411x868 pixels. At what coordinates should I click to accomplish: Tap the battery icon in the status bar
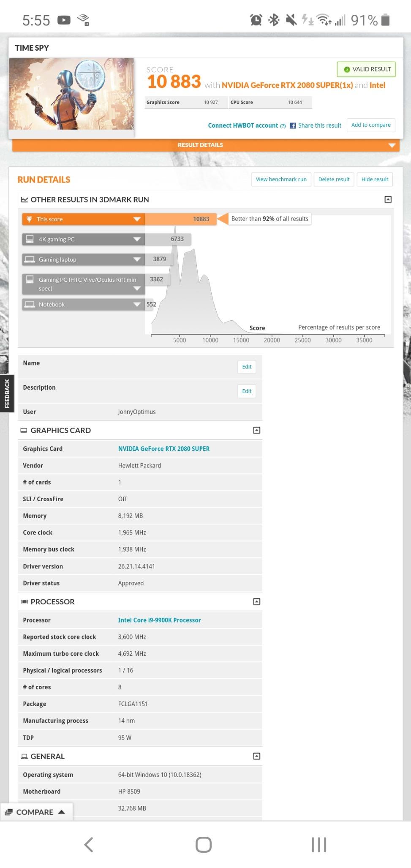tap(385, 19)
